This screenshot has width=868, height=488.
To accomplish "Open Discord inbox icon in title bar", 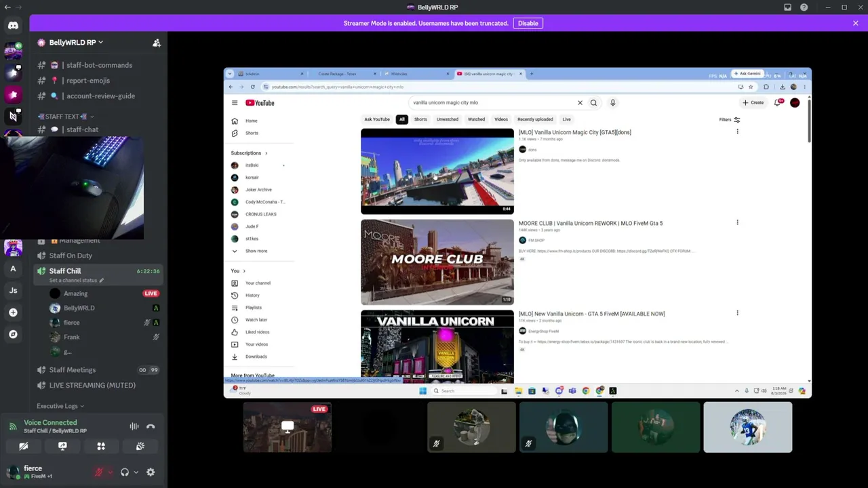I will [787, 7].
